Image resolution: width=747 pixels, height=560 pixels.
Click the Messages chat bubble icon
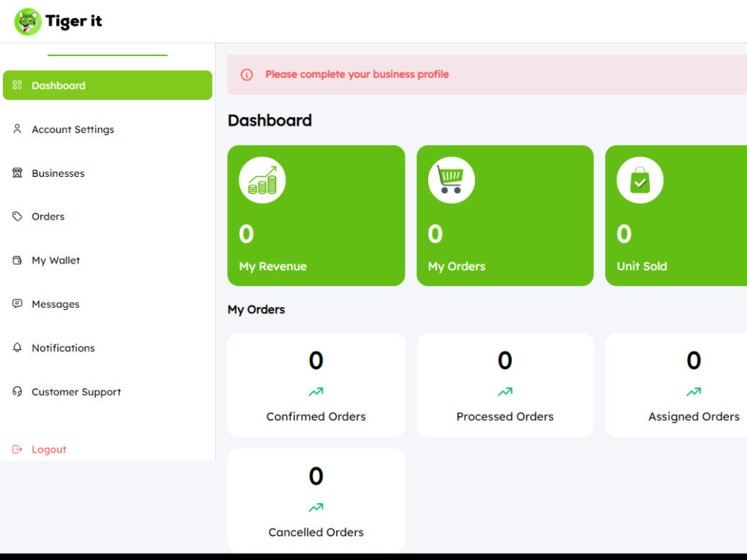point(17,303)
